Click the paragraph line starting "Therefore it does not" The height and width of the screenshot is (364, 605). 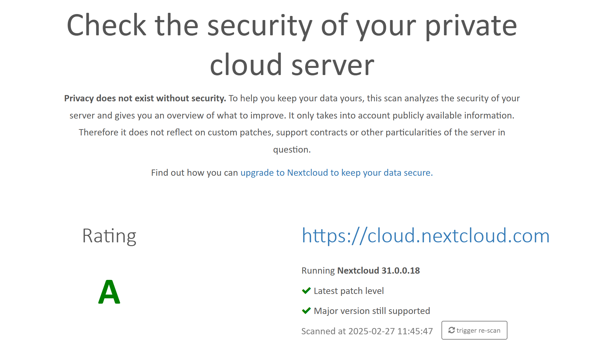pyautogui.click(x=292, y=133)
